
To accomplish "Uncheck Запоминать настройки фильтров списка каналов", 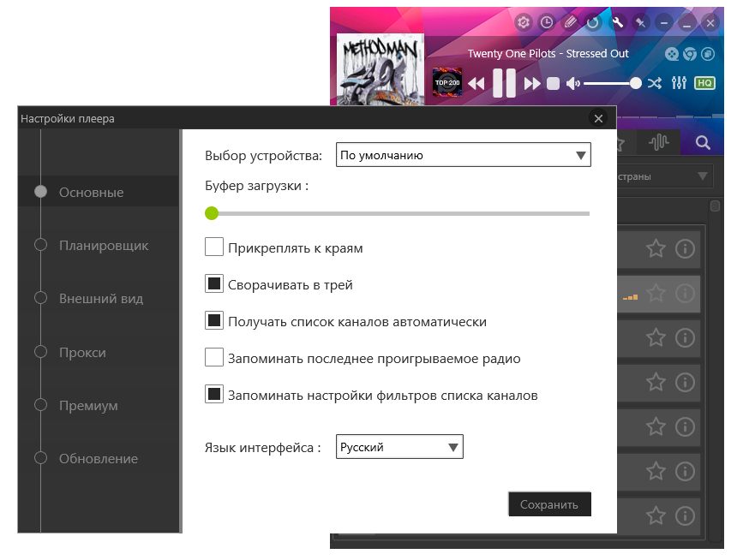I will 214,395.
